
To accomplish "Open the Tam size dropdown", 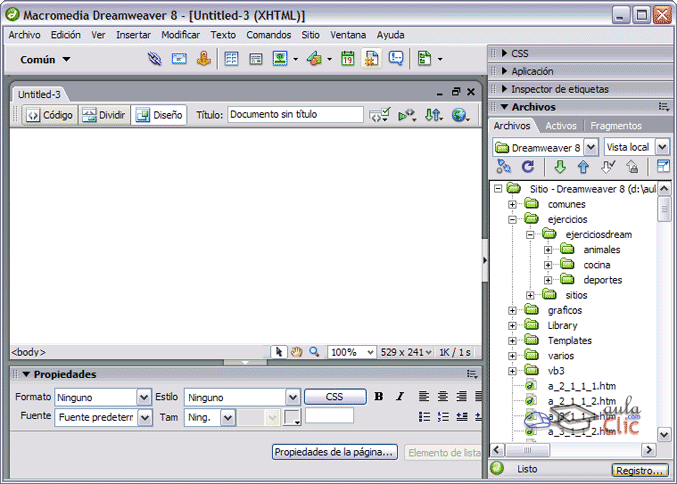I will pyautogui.click(x=228, y=418).
